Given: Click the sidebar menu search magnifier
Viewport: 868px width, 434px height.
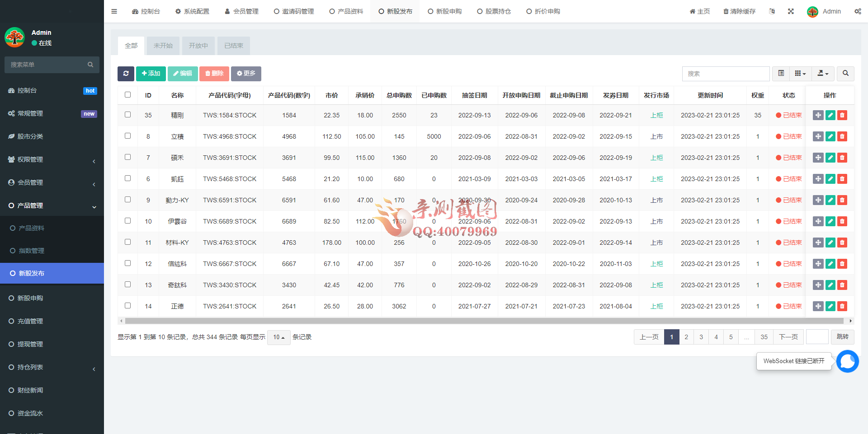Looking at the screenshot, I should pos(90,65).
